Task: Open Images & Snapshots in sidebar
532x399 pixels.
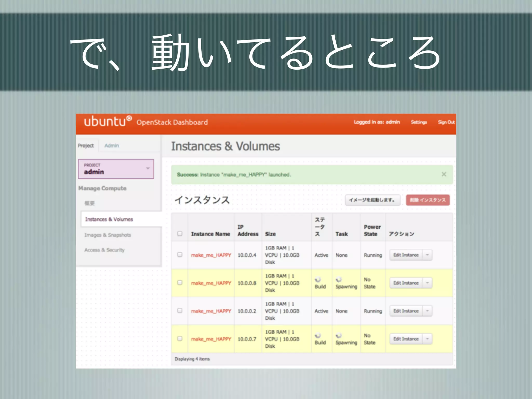Action: coord(108,235)
